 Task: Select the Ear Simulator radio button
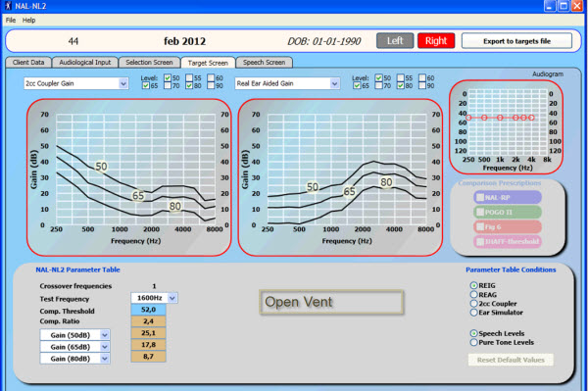click(474, 313)
